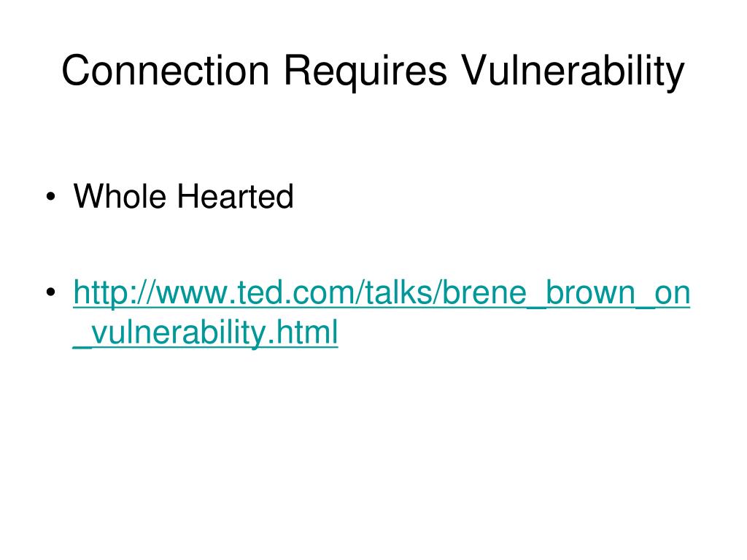The height and width of the screenshot is (560, 747).
Task: Click the word 'Whole' in first bullet
Action: tap(120, 196)
